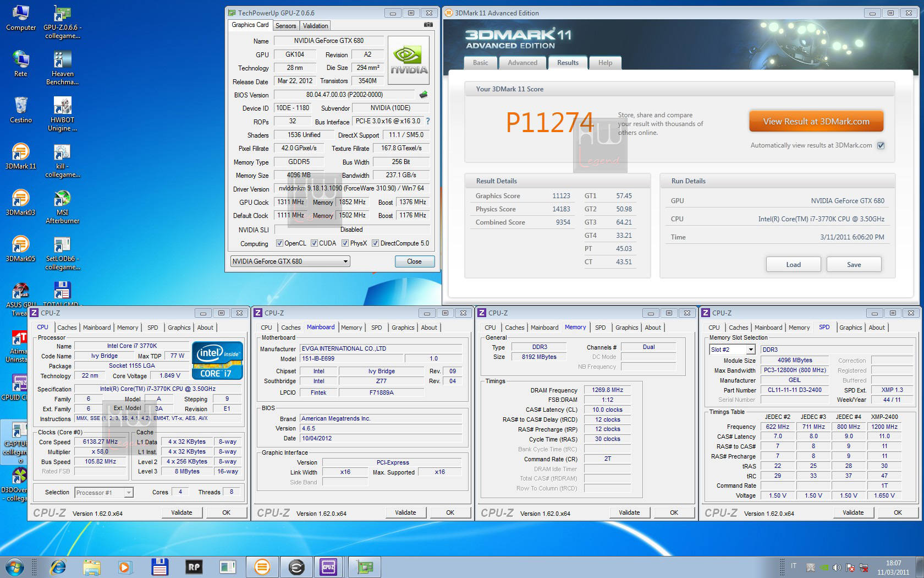924x578 pixels.
Task: Click the volume speaker tray icon
Action: pos(837,567)
